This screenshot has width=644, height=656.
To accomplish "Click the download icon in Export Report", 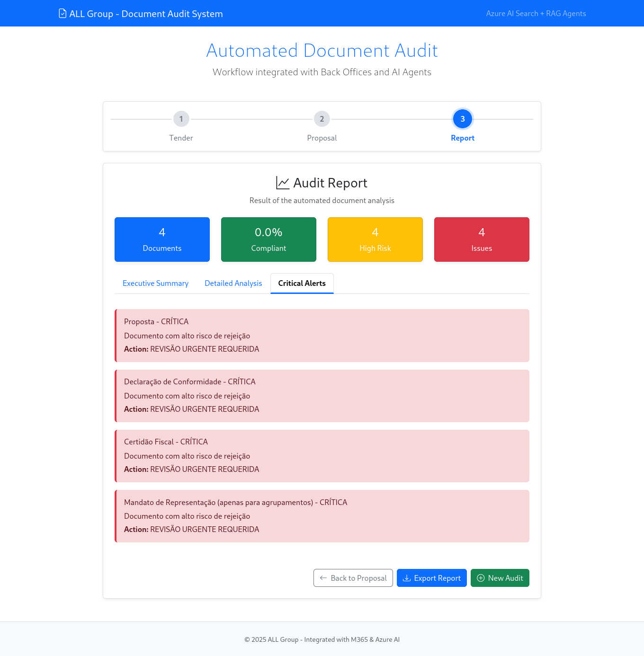I will (407, 578).
